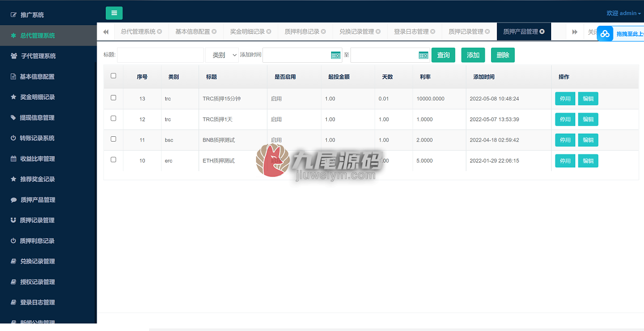Viewport: 644px width, 331px height.
Task: Click 编辑 for BNB质押测试 row
Action: click(588, 140)
